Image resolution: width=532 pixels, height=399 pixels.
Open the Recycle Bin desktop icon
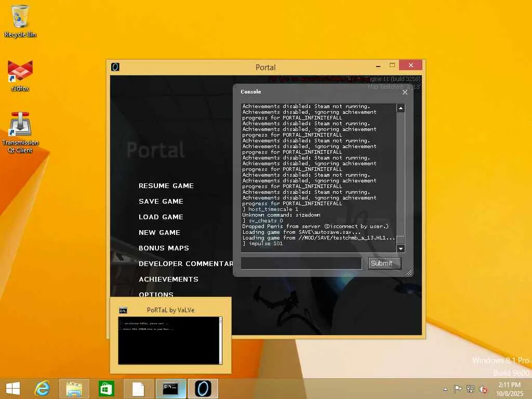(x=20, y=21)
